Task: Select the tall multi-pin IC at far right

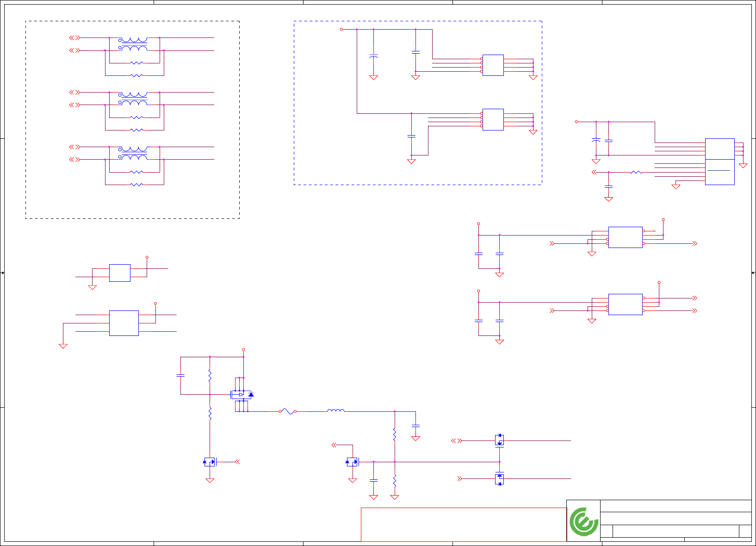Action: [x=720, y=161]
